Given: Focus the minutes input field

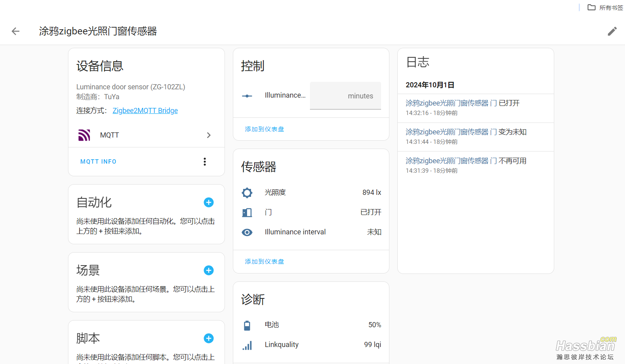Looking at the screenshot, I should click(x=345, y=96).
